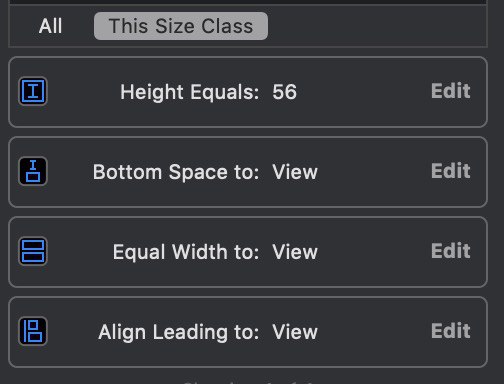Screen dimensions: 504x384
Task: Click the Height Equals constraint icon
Action: pyautogui.click(x=33, y=91)
